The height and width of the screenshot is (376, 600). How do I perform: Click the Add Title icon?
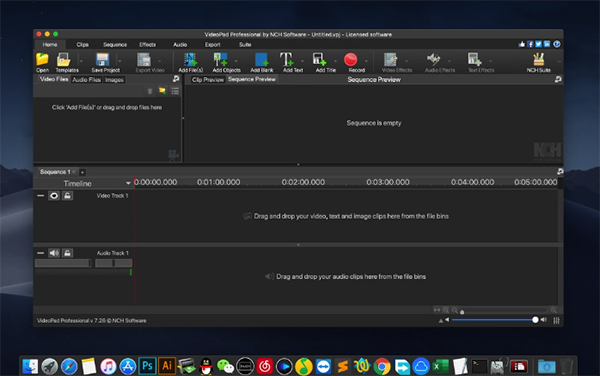point(319,60)
